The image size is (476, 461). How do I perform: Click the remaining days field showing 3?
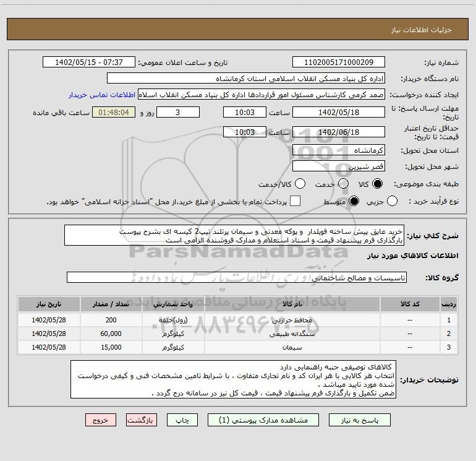tap(178, 112)
